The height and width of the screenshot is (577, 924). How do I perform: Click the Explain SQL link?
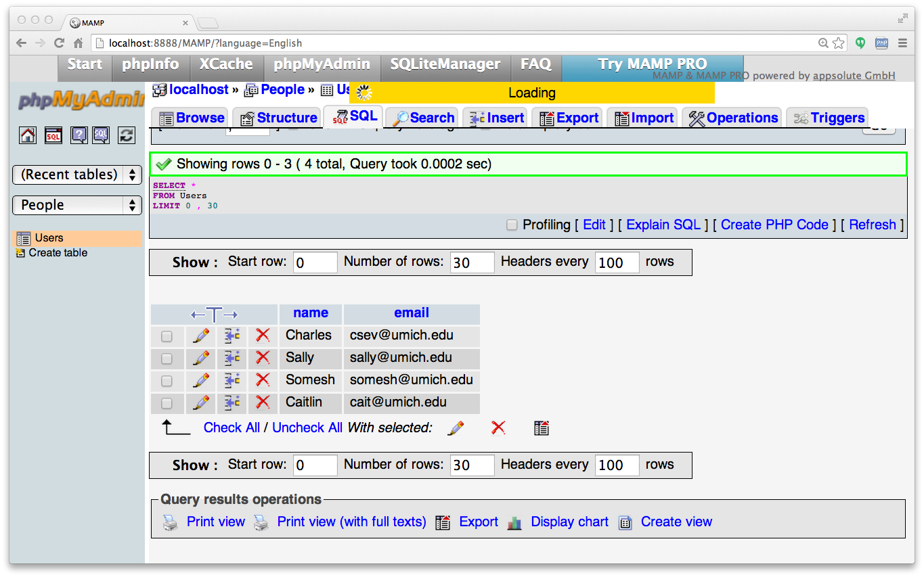coord(663,225)
